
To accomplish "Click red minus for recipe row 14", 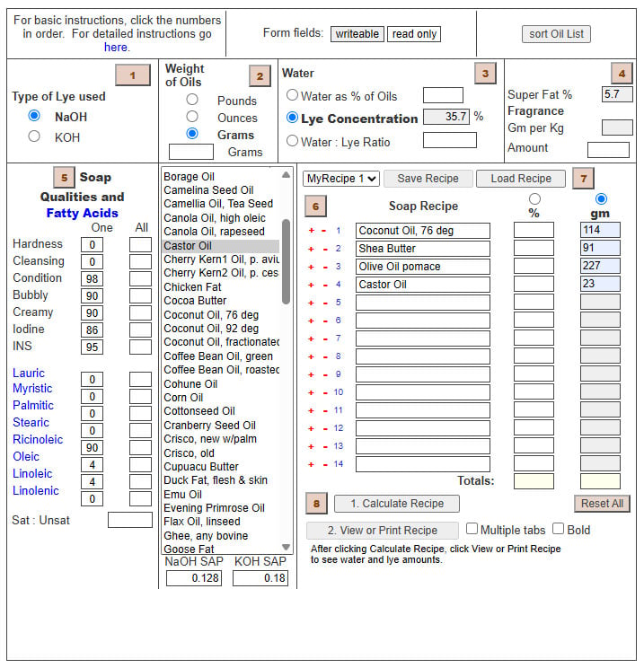I will tap(325, 465).
